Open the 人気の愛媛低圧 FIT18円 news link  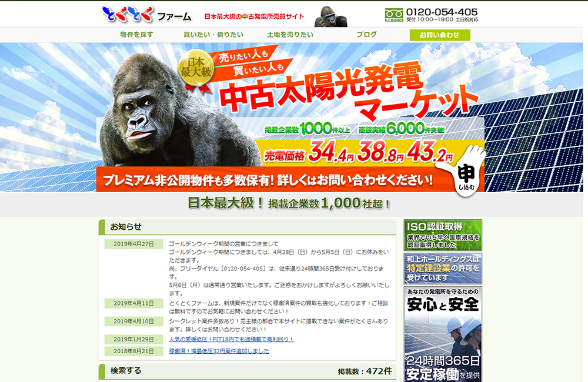point(231,339)
